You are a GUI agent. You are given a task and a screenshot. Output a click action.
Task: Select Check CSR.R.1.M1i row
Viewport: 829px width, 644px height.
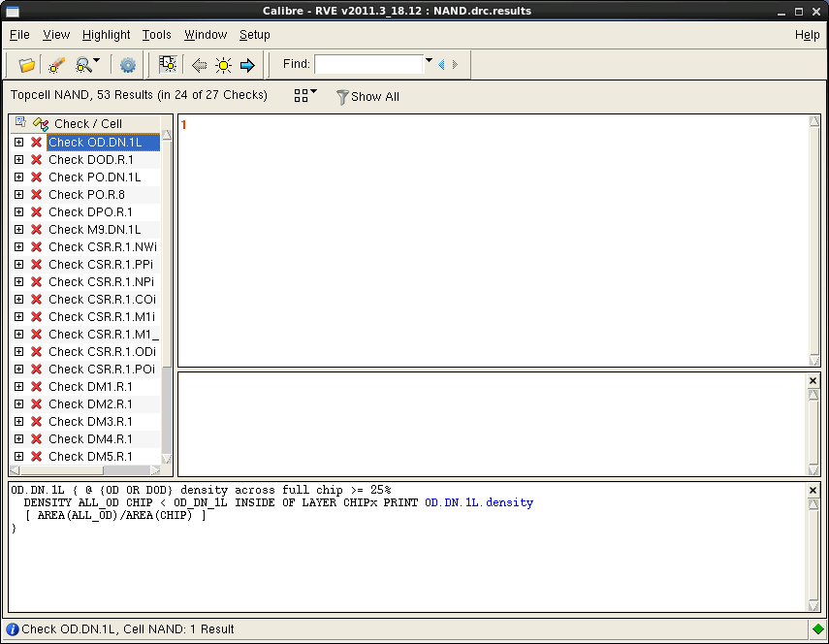[102, 317]
